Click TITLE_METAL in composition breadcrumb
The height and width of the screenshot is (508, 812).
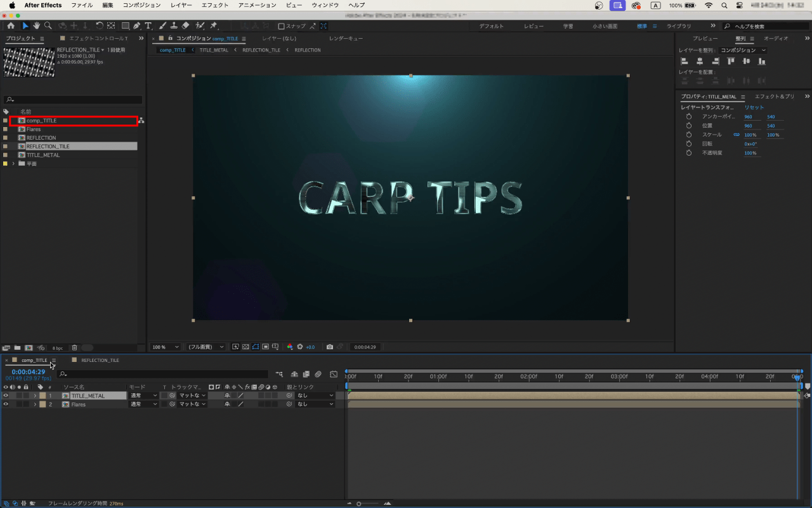click(214, 50)
